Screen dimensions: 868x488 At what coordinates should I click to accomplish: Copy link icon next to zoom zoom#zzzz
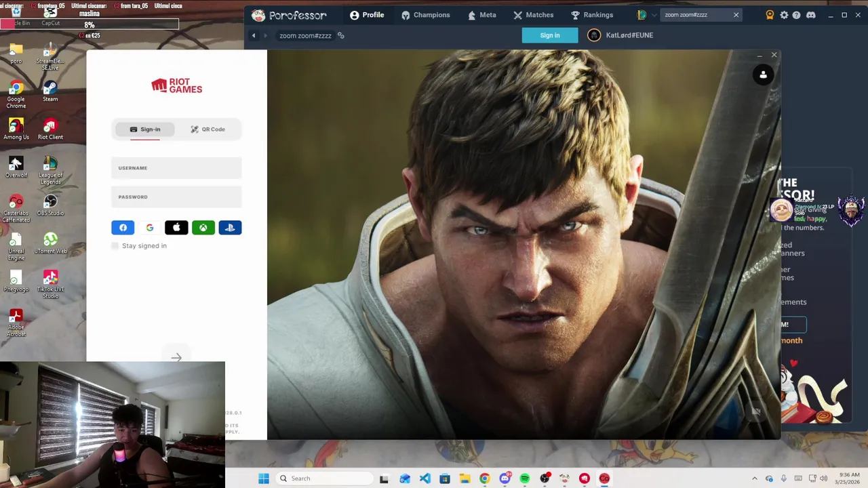point(340,35)
